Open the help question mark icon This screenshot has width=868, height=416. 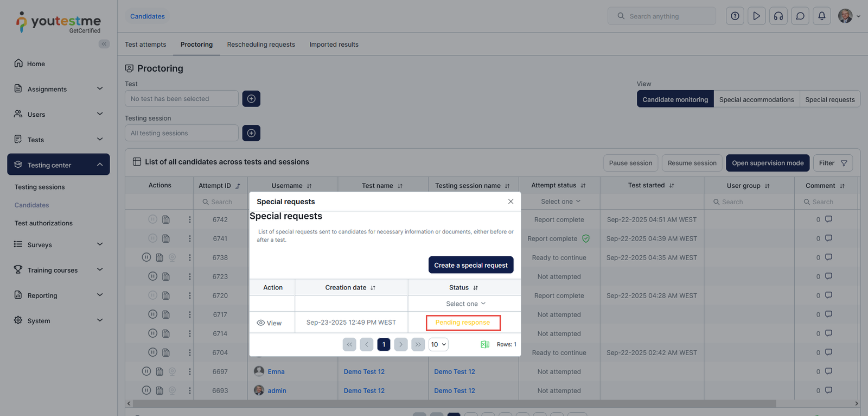tap(735, 16)
